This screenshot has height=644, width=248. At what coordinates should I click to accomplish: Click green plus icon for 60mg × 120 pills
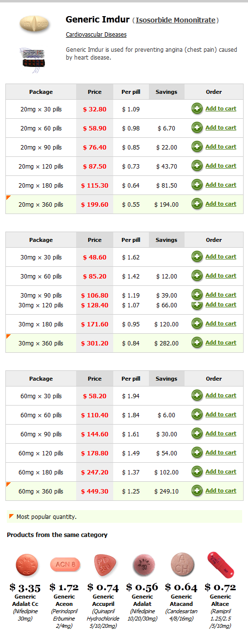(197, 452)
